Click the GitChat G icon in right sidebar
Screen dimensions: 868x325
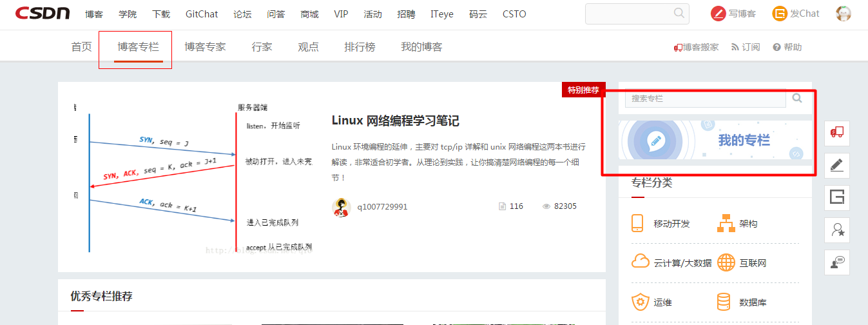[837, 198]
